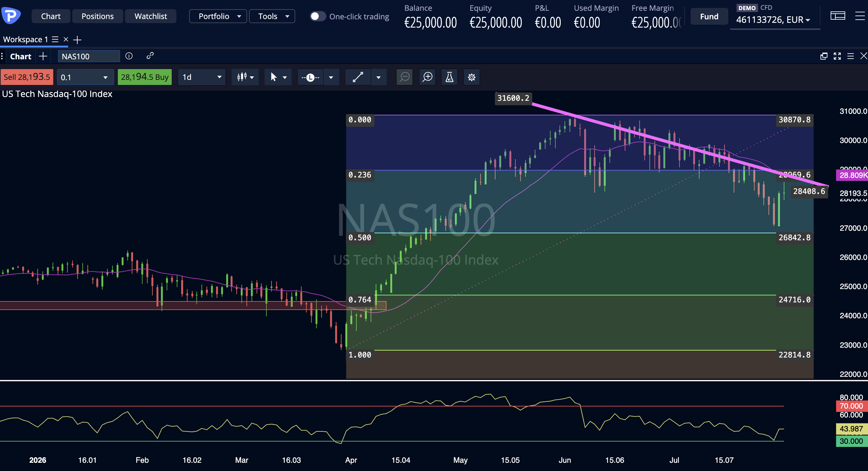868x471 pixels.
Task: Click the 26842.8 Fibonacci price label
Action: click(795, 238)
